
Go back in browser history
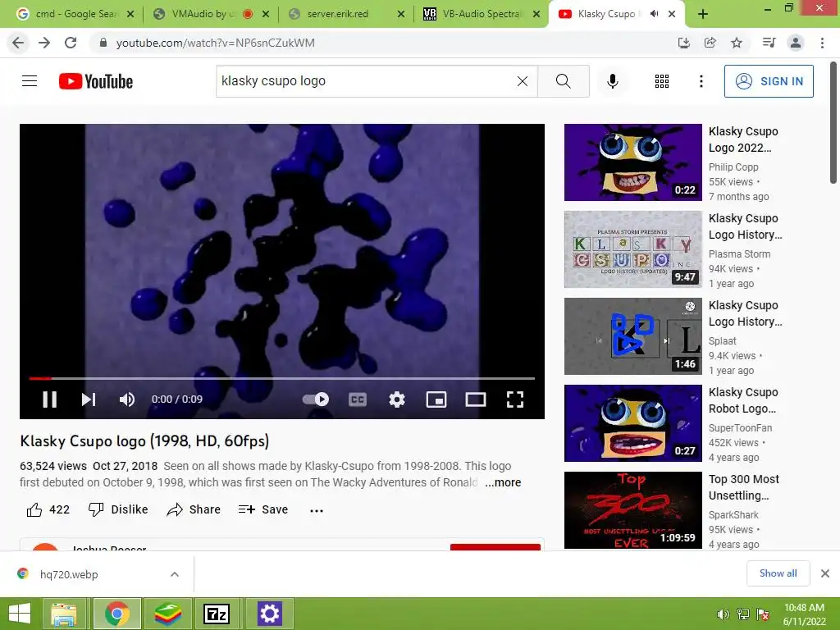pyautogui.click(x=18, y=43)
